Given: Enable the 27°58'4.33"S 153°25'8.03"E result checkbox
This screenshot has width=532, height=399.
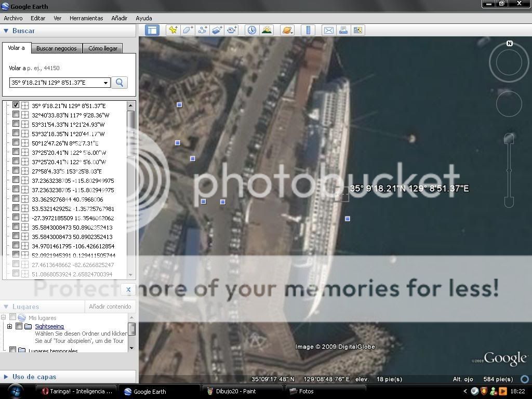Looking at the screenshot, I should coord(16,170).
